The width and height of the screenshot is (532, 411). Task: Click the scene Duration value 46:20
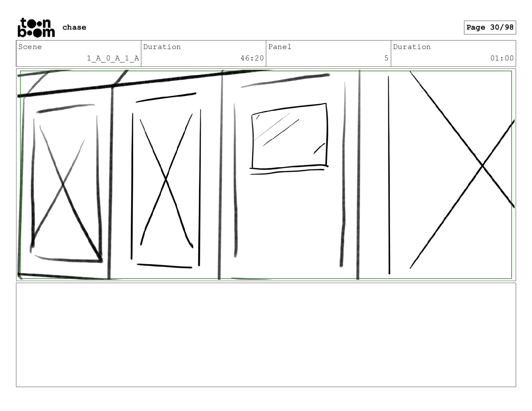tap(252, 58)
